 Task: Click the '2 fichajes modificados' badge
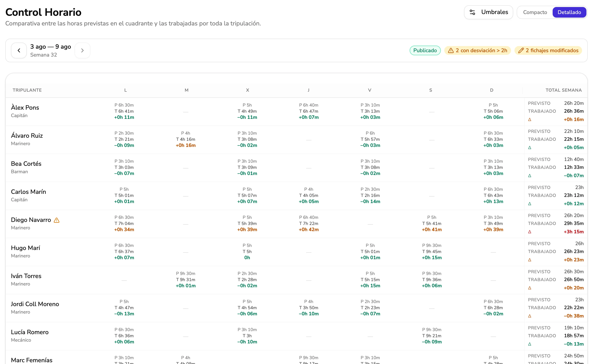pos(548,50)
